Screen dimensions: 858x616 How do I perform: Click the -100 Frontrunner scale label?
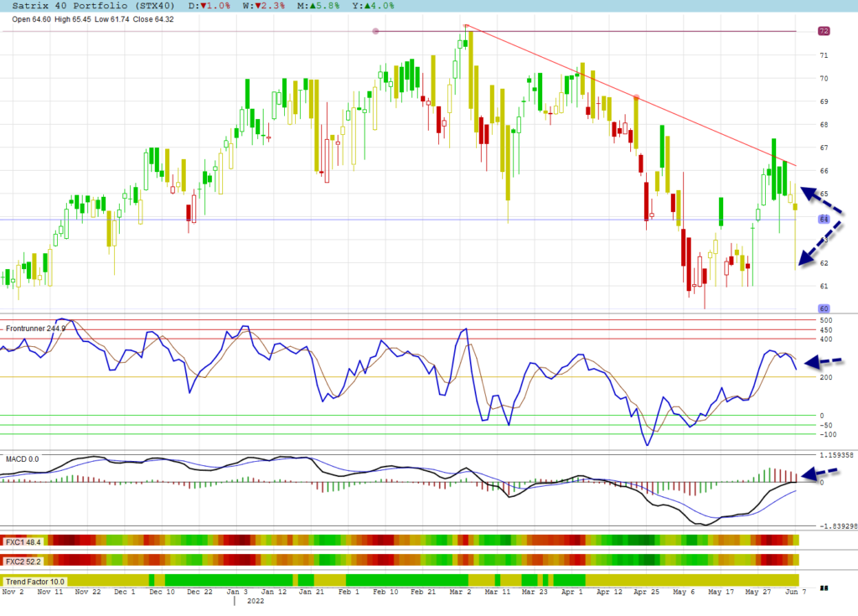[828, 435]
